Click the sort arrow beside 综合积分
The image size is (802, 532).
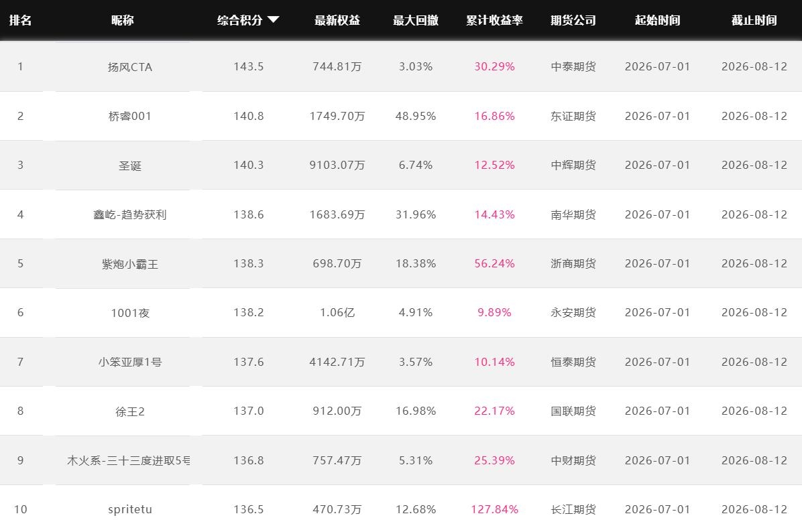(274, 20)
